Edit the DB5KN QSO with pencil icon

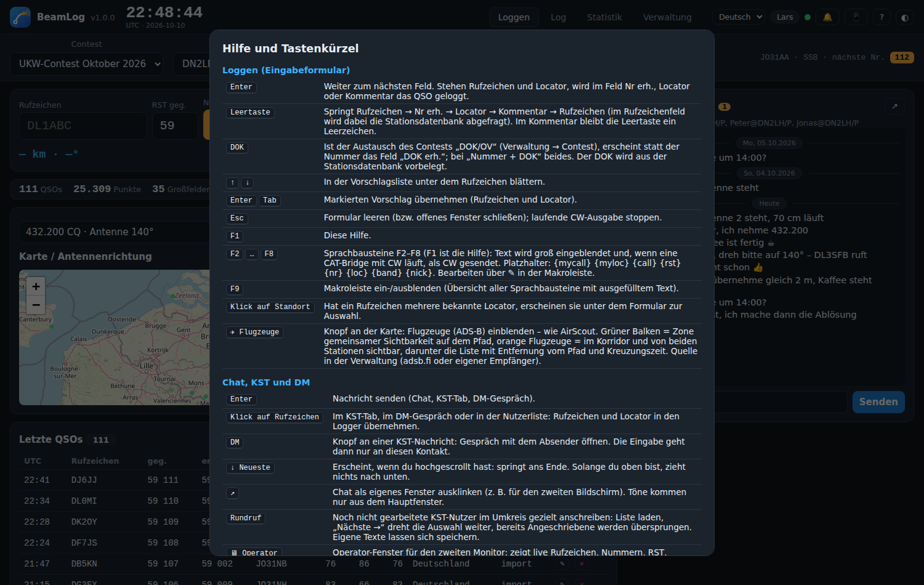pyautogui.click(x=562, y=563)
